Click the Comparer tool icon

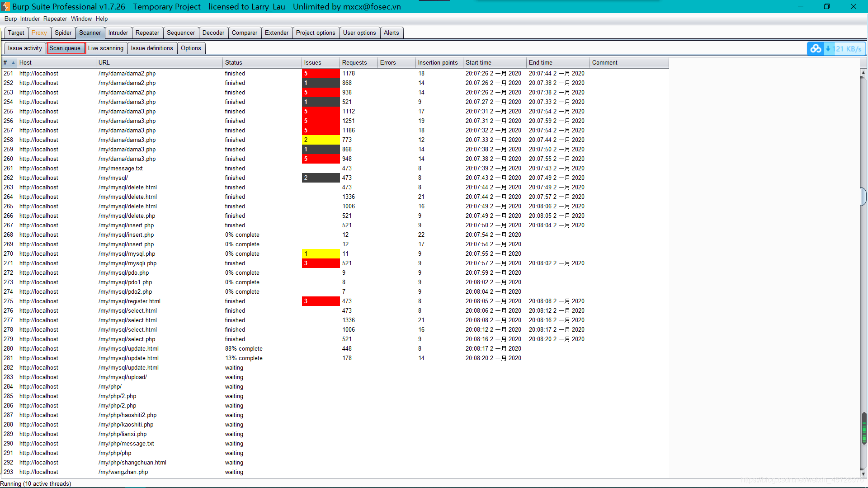(x=244, y=32)
